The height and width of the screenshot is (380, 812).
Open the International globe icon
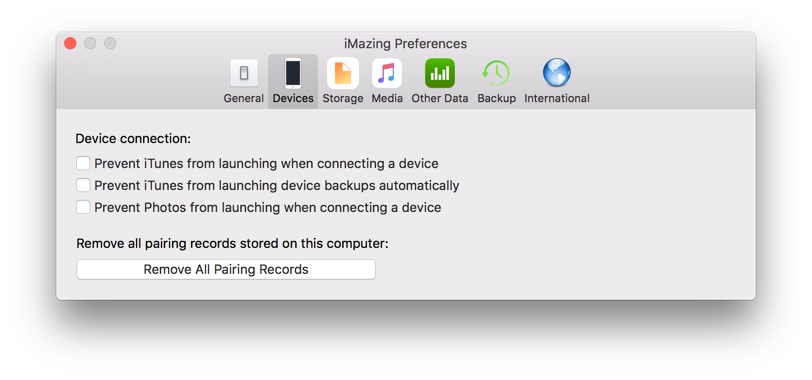click(557, 72)
